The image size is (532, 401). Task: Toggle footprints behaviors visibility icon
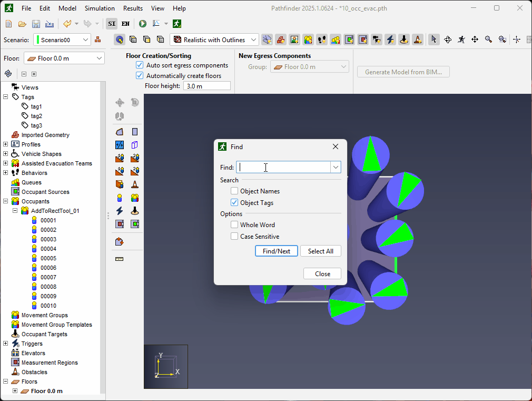point(322,40)
